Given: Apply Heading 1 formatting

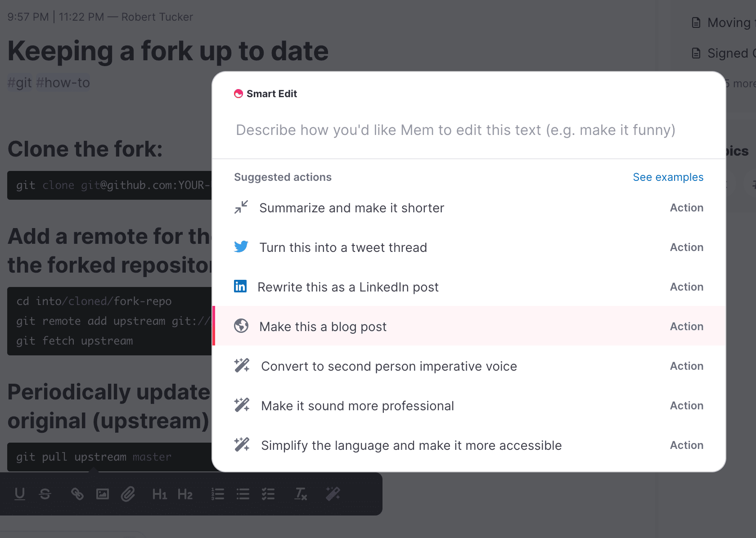Looking at the screenshot, I should tap(160, 494).
